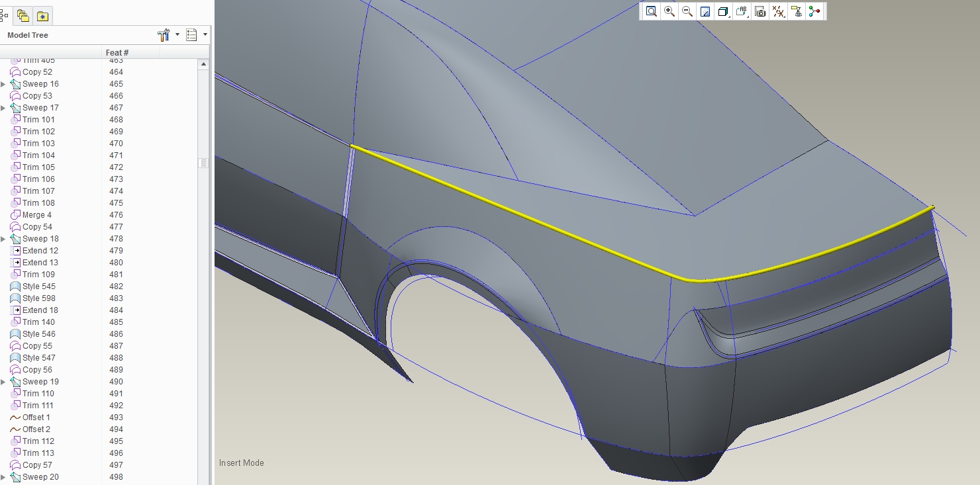Toggle the Annotation Display icon
The height and width of the screenshot is (485, 980).
(x=797, y=11)
